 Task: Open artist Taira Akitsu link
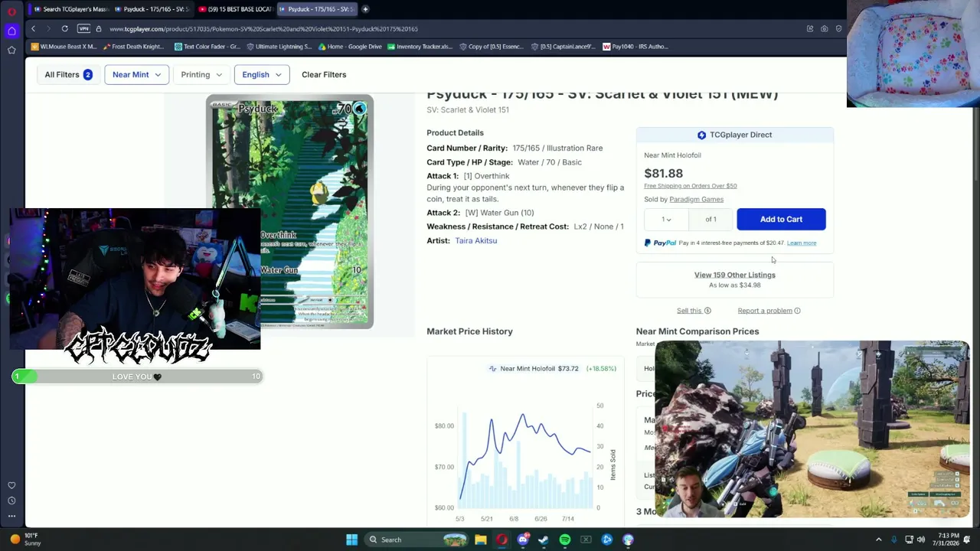(x=476, y=241)
